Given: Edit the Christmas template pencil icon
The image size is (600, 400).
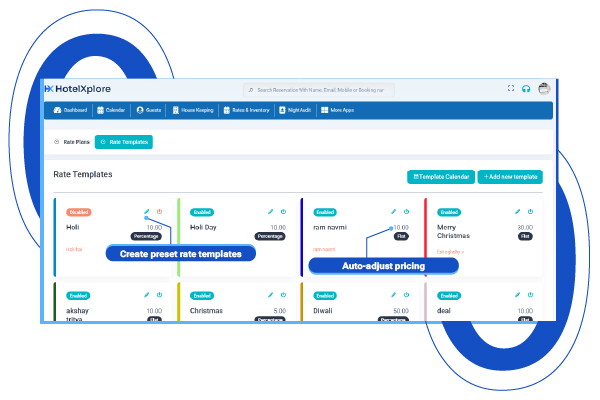Looking at the screenshot, I should pos(271,295).
